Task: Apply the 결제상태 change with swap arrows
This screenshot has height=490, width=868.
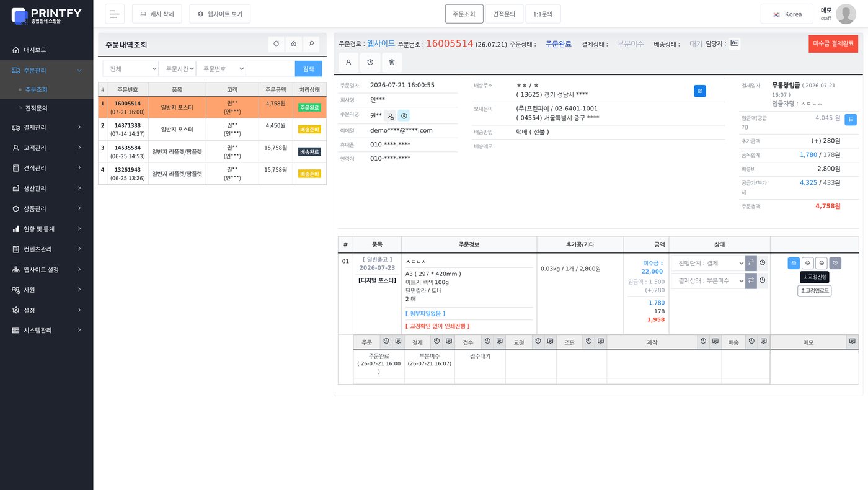Action: [751, 281]
